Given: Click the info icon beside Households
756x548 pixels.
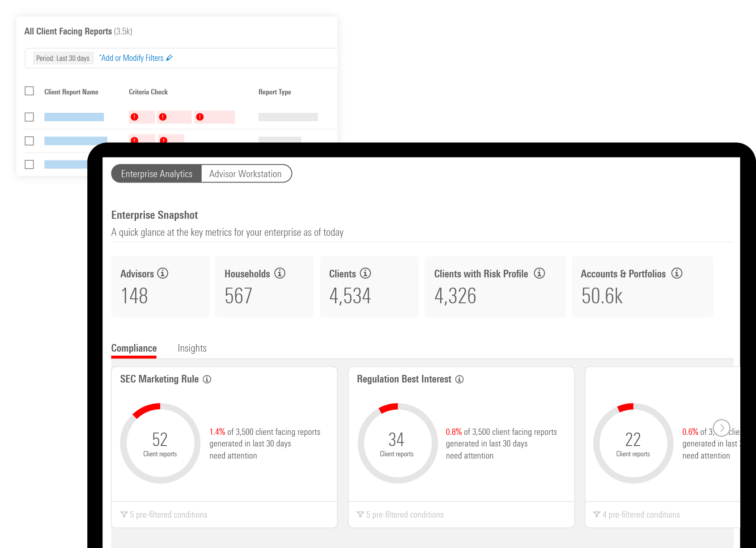Looking at the screenshot, I should coord(280,273).
